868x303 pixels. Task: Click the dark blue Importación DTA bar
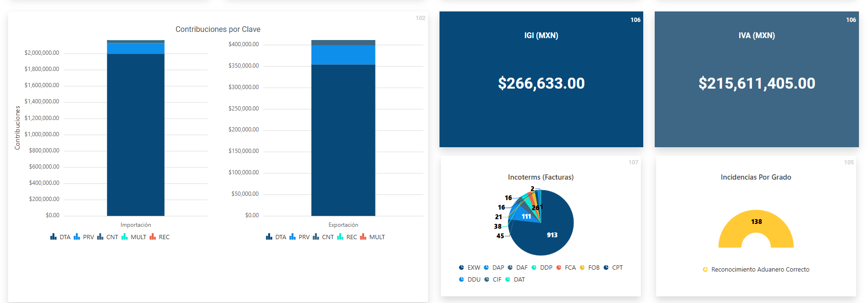136,134
